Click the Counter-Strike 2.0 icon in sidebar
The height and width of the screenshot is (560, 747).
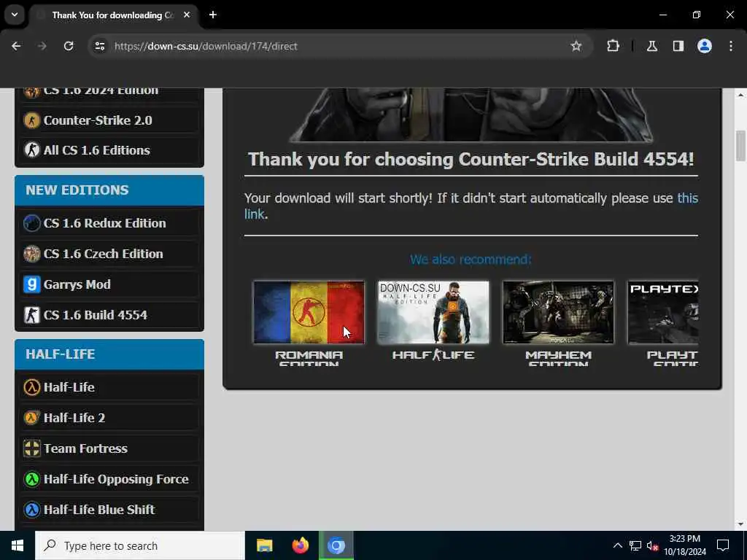pyautogui.click(x=32, y=120)
